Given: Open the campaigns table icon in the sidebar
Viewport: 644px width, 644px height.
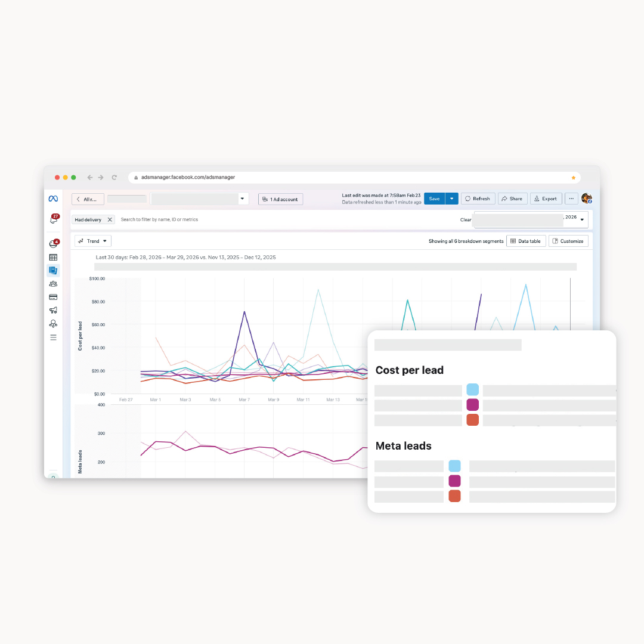Looking at the screenshot, I should click(53, 258).
